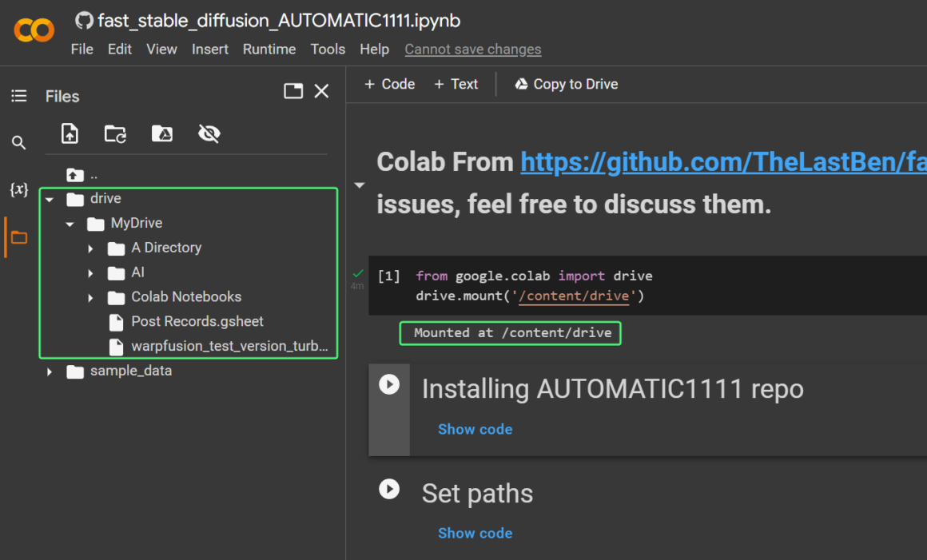The width and height of the screenshot is (927, 560).
Task: Select the sample_data folder name
Action: 131,371
